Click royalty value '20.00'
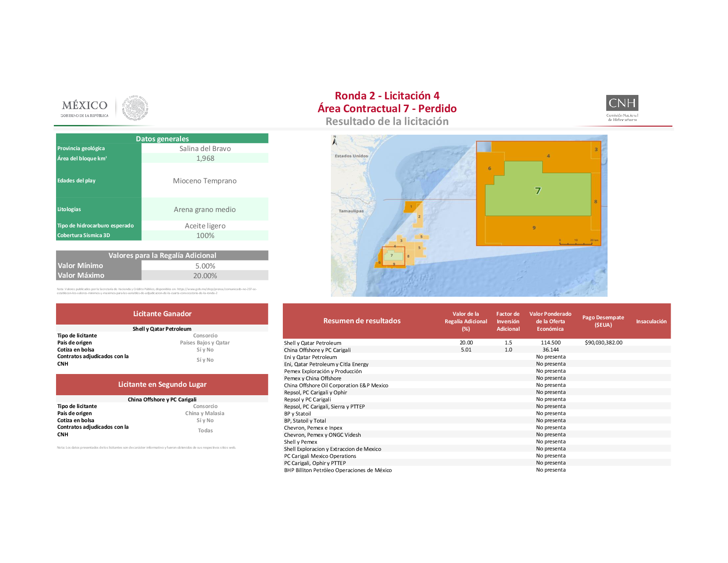This screenshot has width=728, height=563. 466,343
